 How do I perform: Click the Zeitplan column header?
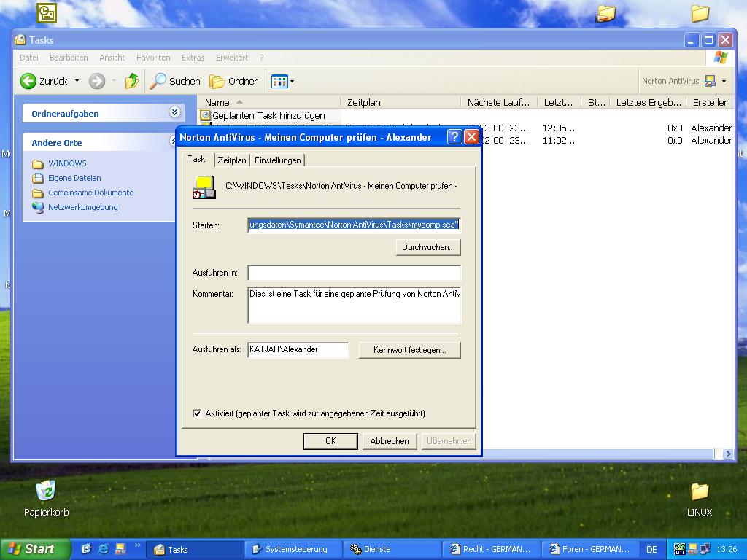click(x=400, y=102)
